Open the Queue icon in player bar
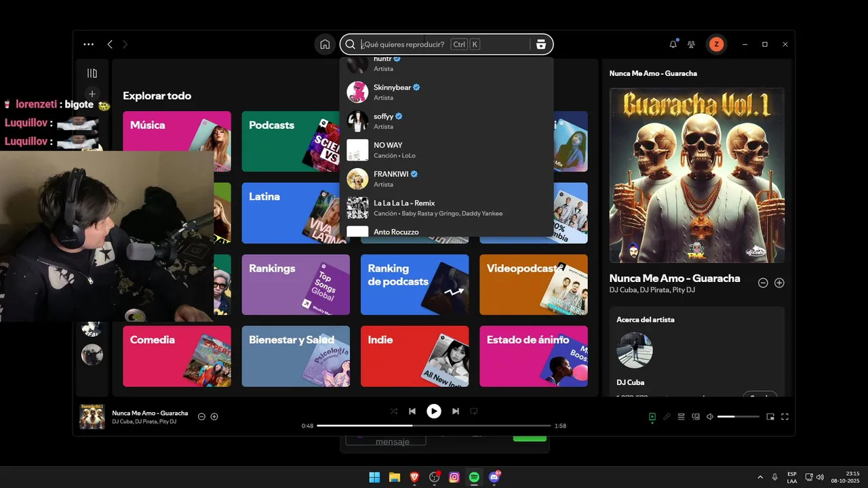Screen dimensions: 868x488 682,417
